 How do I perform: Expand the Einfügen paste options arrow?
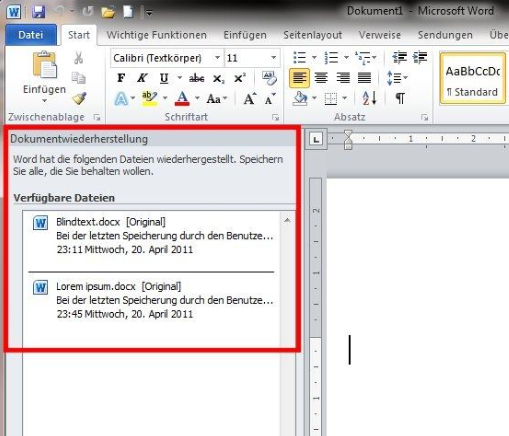(44, 101)
